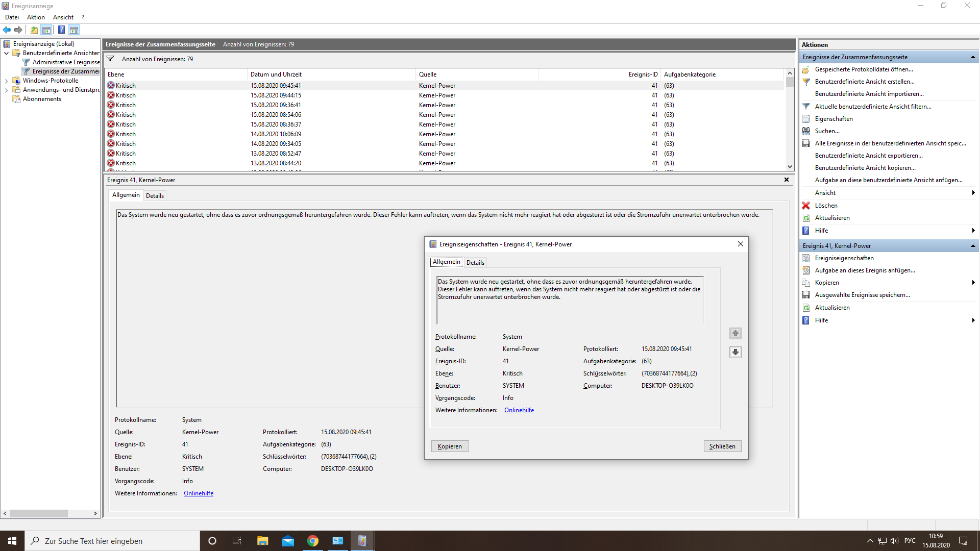
Task: Click the up arrow button in dialog
Action: click(736, 333)
